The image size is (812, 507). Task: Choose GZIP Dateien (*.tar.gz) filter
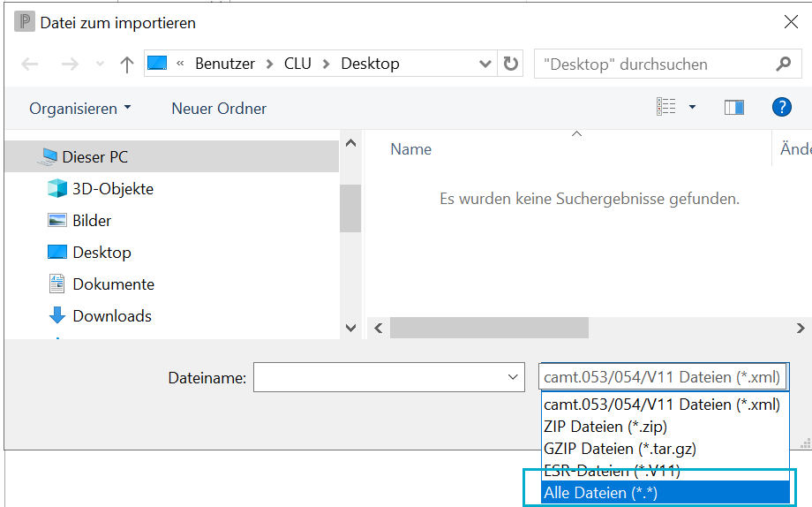(665, 449)
